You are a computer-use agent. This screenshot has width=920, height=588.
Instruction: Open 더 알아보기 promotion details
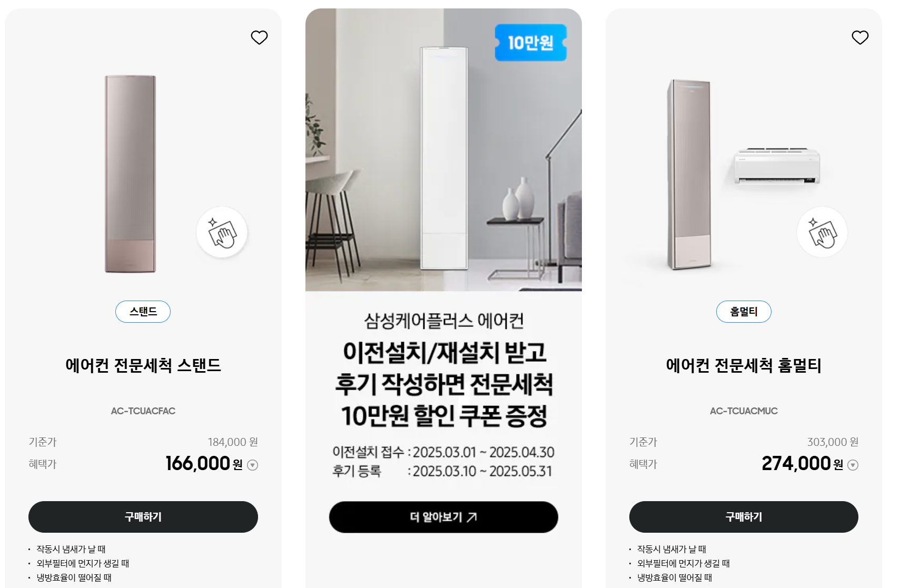coord(443,517)
